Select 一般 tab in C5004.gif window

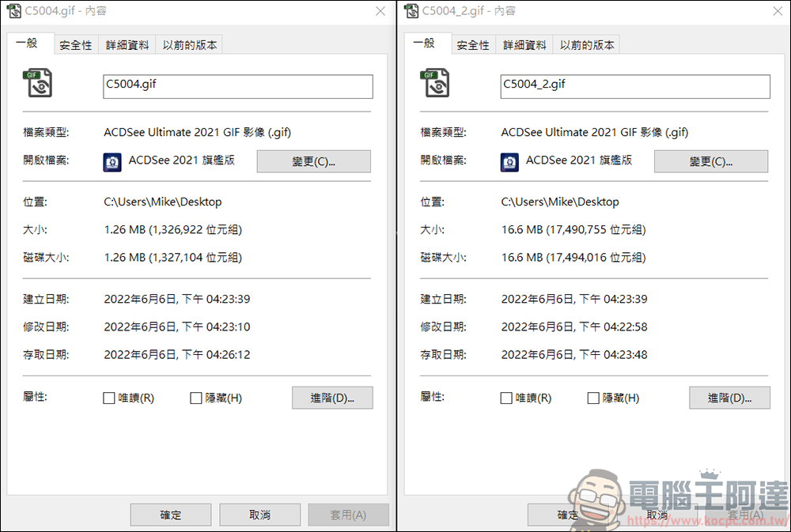coord(28,43)
